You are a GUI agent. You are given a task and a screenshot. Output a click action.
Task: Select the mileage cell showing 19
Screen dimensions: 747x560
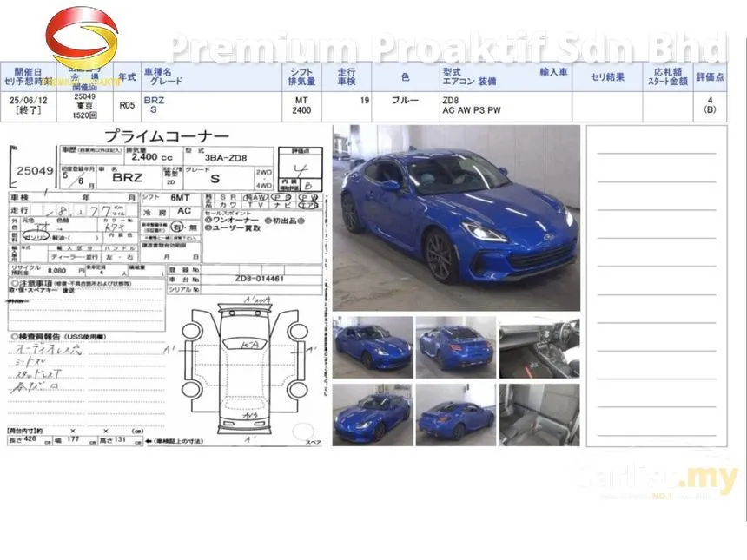click(x=347, y=106)
